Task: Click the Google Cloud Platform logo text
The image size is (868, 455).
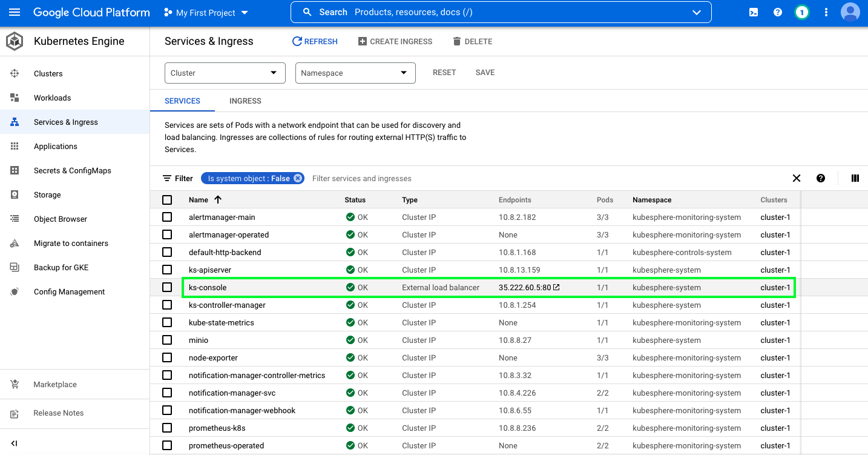Action: pos(91,12)
